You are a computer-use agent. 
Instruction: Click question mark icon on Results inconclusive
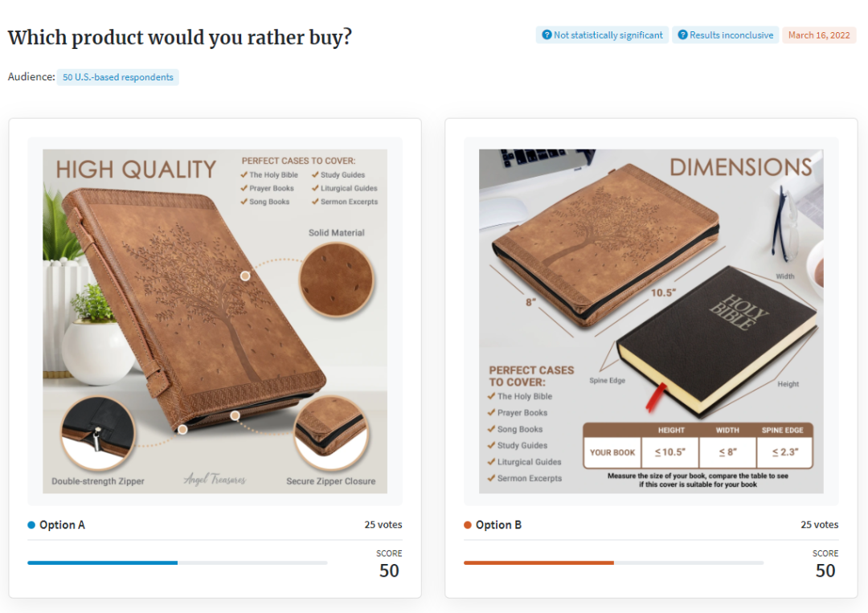[x=682, y=35]
